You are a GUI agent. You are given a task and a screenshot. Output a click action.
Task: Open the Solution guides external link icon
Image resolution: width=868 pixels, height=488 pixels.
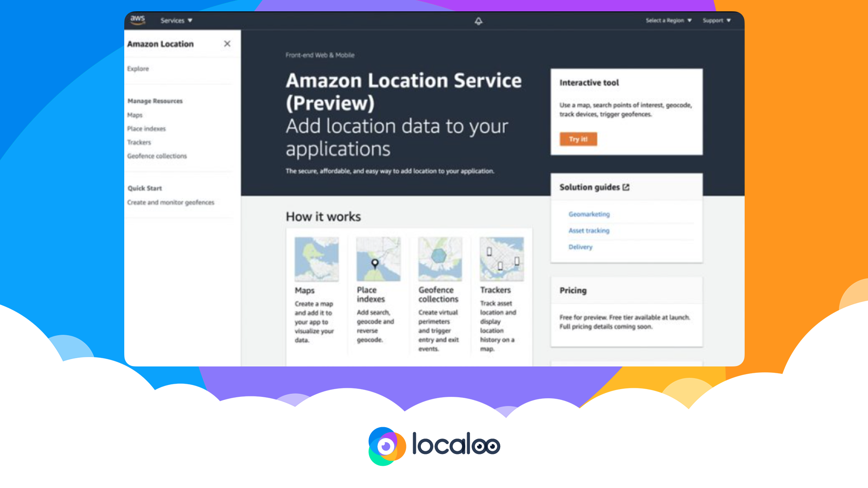[626, 187]
